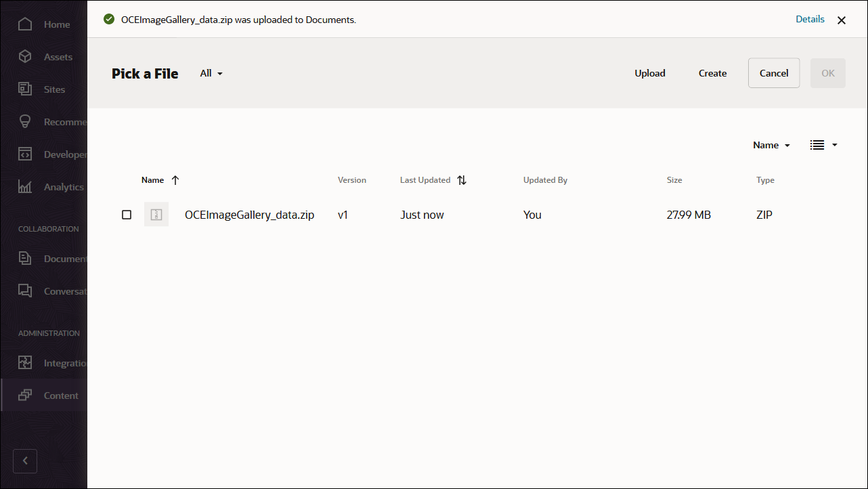
Task: Click the Analytics sidebar icon
Action: click(25, 186)
